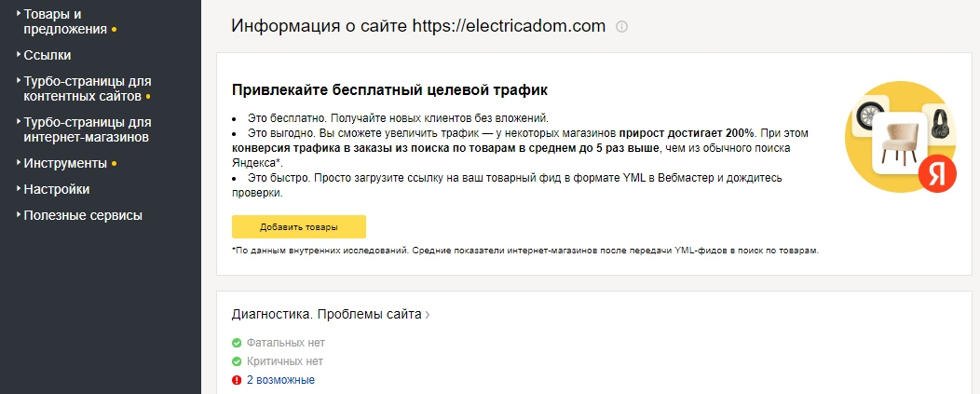Open the "2 возможные" problems link
Image resolution: width=980 pixels, height=394 pixels.
point(280,380)
